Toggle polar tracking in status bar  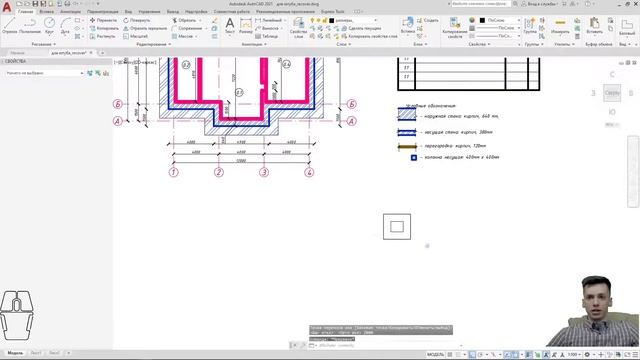coord(480,354)
